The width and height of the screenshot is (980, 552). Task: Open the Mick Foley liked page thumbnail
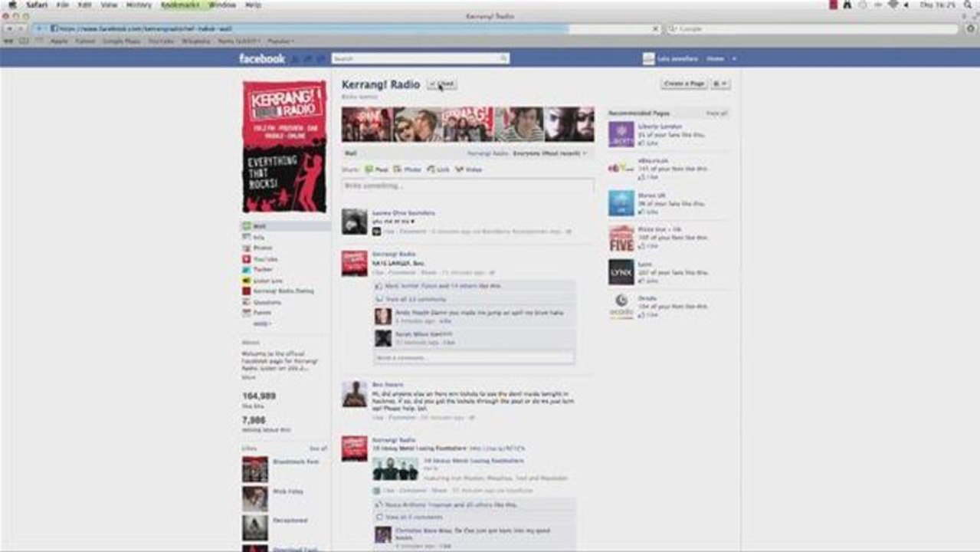(255, 498)
